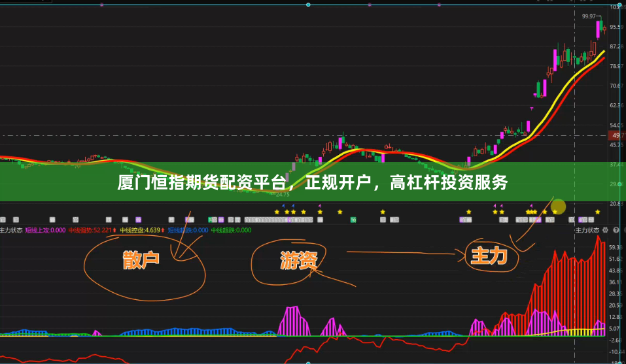
Task: Select the 主力状态 label next to the gear icon
Action: (587, 230)
